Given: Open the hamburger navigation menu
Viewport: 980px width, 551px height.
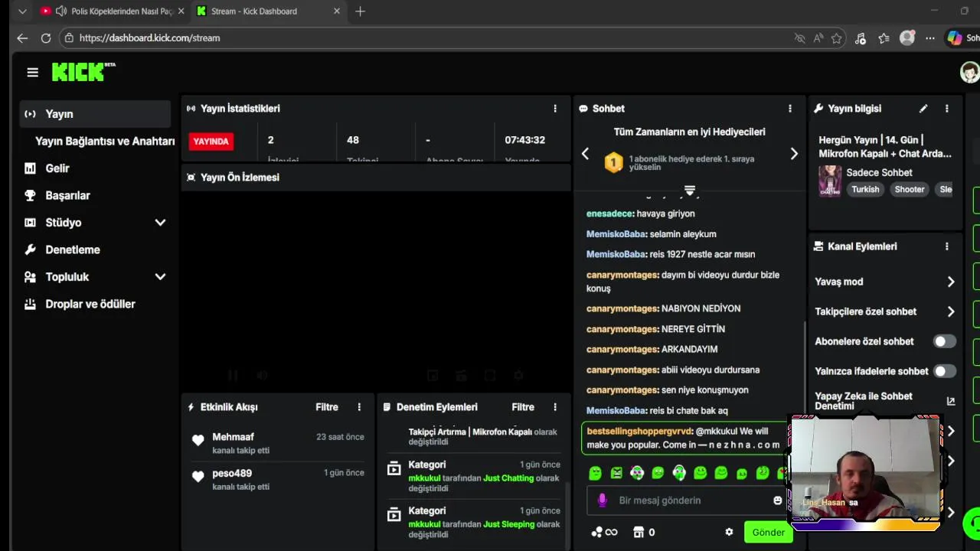Looking at the screenshot, I should (32, 72).
